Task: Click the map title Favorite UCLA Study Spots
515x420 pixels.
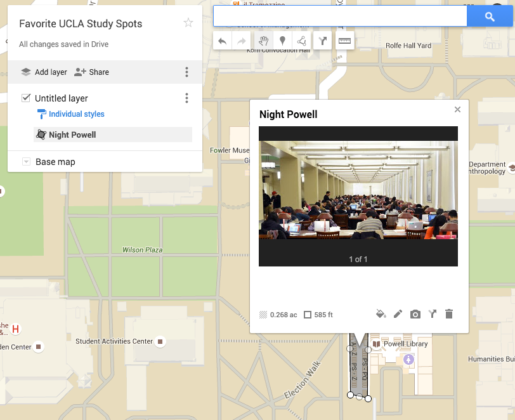Action: pyautogui.click(x=81, y=23)
